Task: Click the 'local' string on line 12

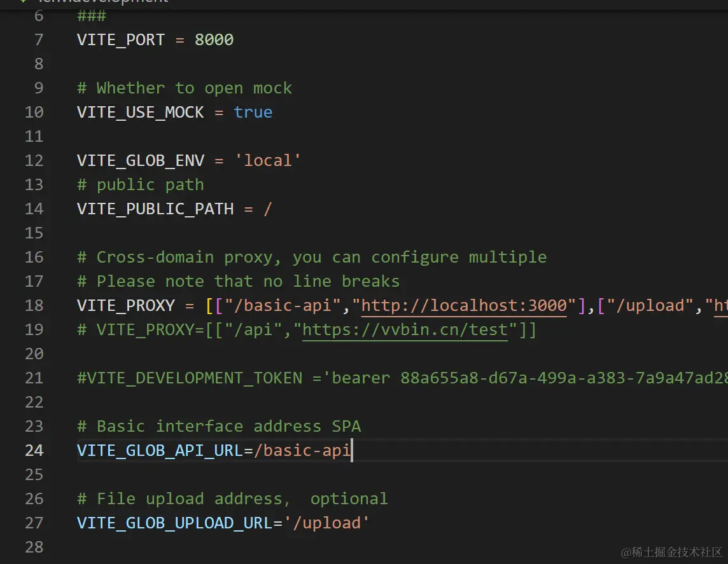Action: pos(268,160)
